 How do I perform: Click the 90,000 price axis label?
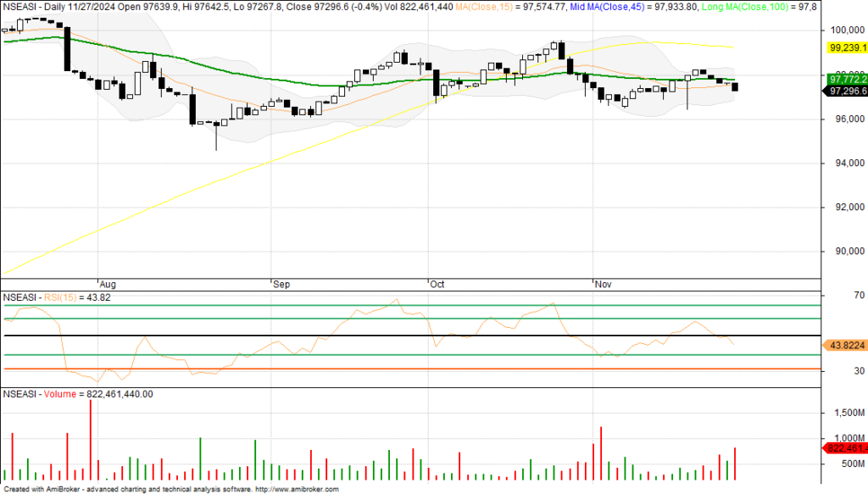pos(848,251)
